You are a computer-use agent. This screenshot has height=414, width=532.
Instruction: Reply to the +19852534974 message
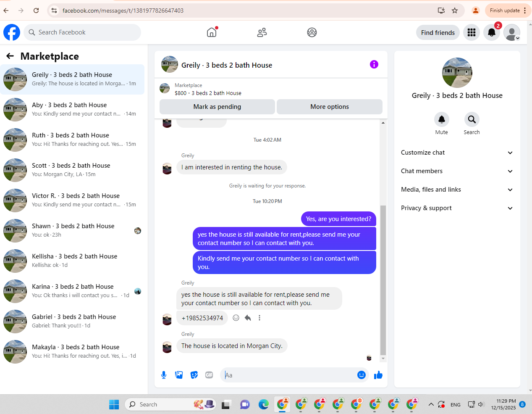pyautogui.click(x=248, y=318)
